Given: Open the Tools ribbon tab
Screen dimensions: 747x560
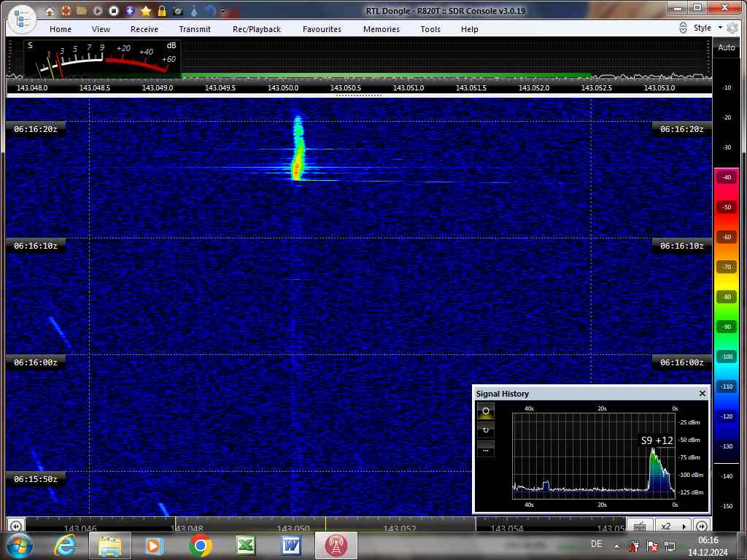Looking at the screenshot, I should click(x=430, y=29).
